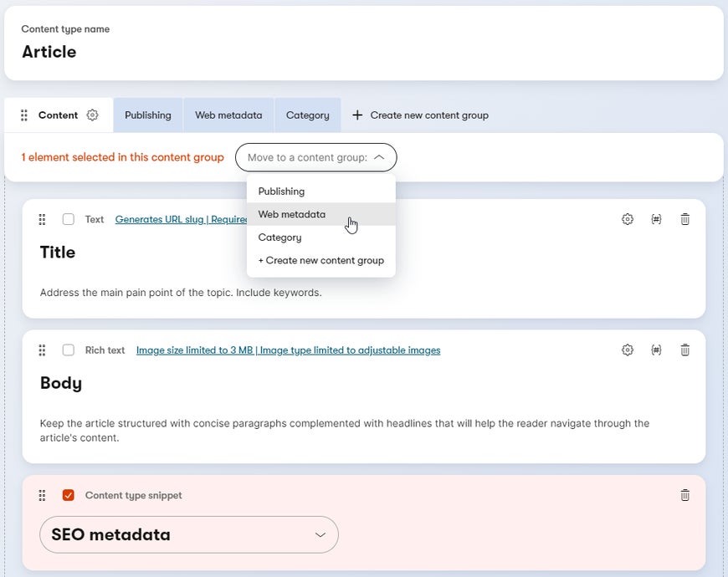Screen dimensions: 728x577
Task: Delete the Title text element
Action: tap(685, 219)
